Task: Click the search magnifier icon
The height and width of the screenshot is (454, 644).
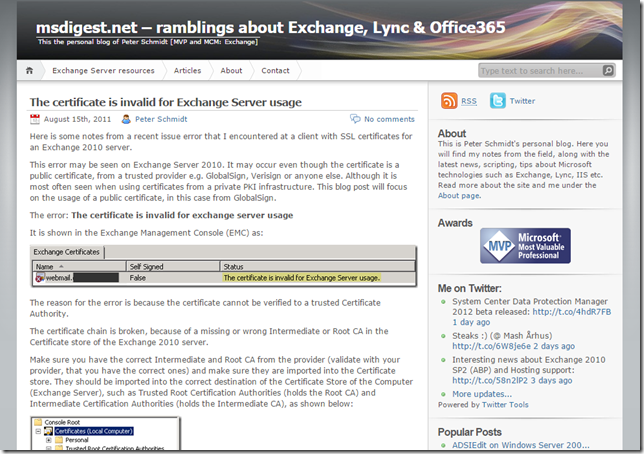Action: pos(608,71)
